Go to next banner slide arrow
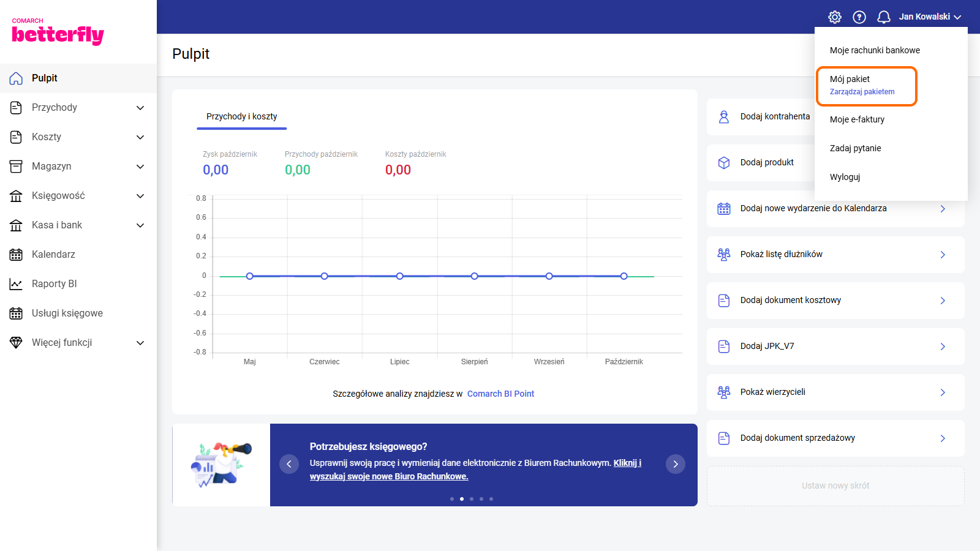Screen dimensions: 980x551 coord(675,464)
